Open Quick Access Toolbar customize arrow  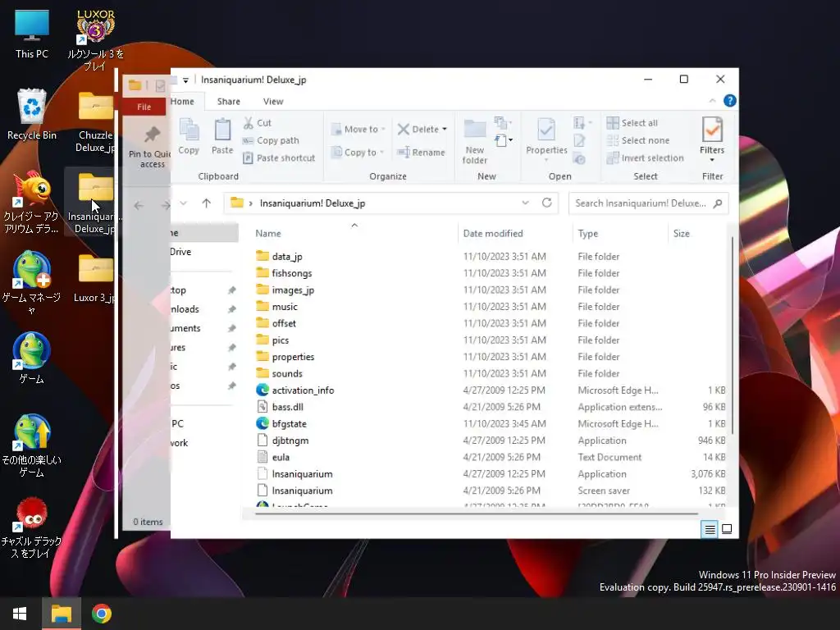click(x=185, y=80)
